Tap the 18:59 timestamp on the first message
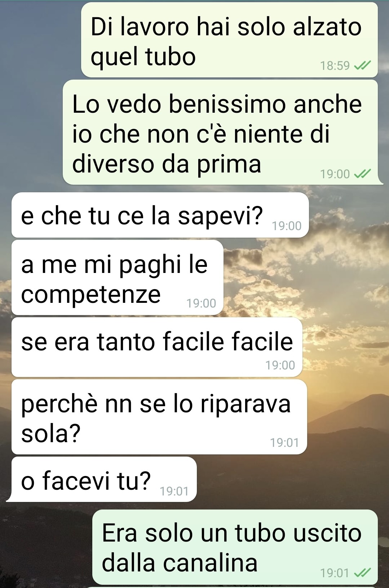The height and width of the screenshot is (588, 389). (x=335, y=66)
